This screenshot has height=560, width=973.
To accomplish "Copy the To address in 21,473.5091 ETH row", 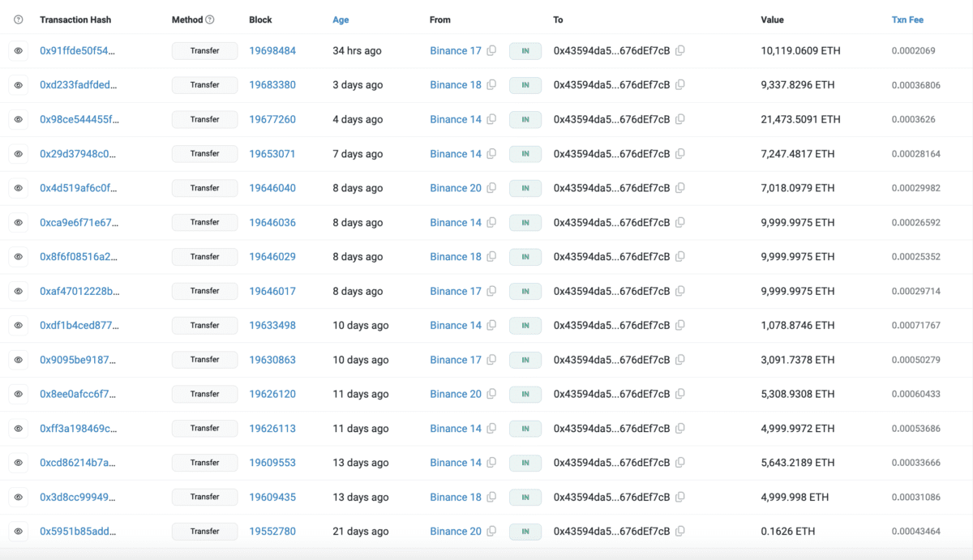I will point(680,119).
